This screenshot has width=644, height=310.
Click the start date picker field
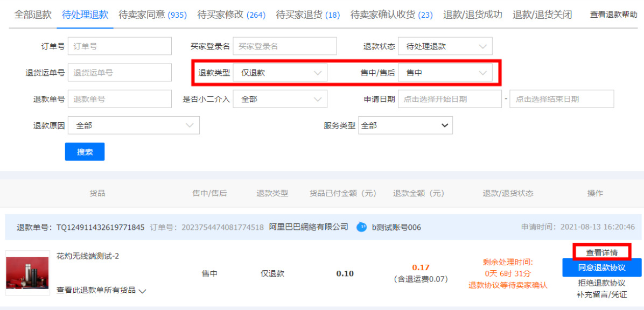tap(450, 99)
